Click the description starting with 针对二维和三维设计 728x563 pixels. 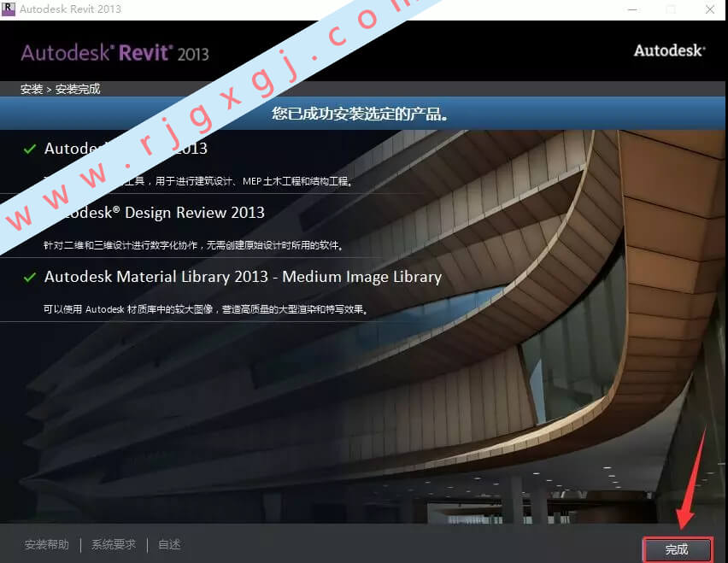[x=194, y=245]
